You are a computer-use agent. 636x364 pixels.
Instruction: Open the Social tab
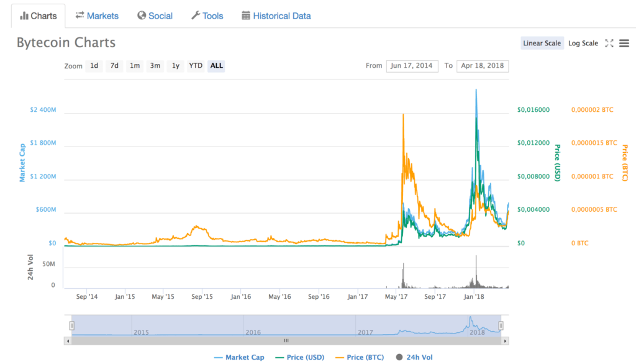[x=155, y=16]
